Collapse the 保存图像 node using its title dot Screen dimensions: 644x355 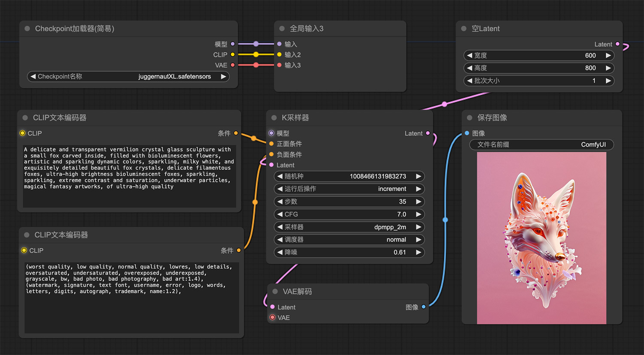tap(469, 117)
